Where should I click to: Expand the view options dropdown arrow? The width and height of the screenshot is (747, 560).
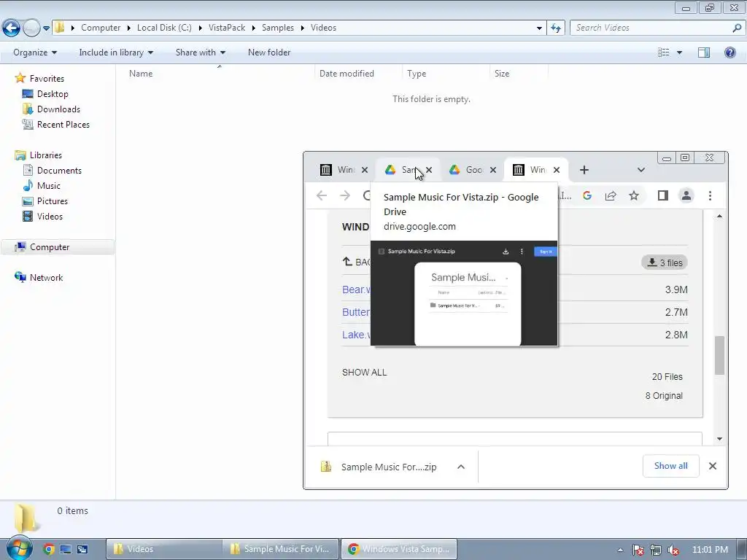(x=679, y=52)
